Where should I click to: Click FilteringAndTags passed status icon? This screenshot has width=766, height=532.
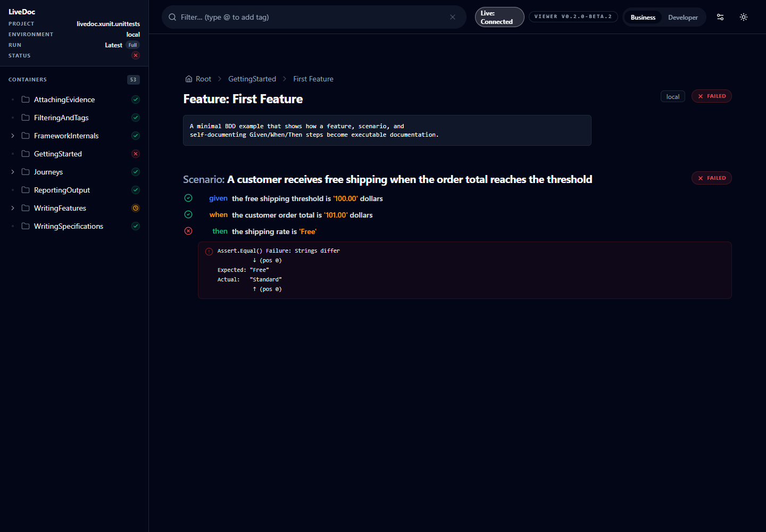(x=136, y=118)
